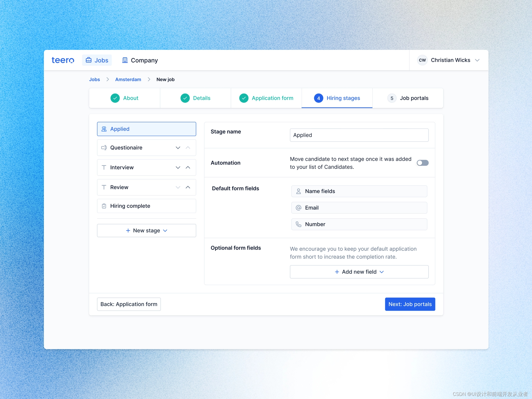Click the Company building icon
The height and width of the screenshot is (399, 532).
[x=125, y=60]
